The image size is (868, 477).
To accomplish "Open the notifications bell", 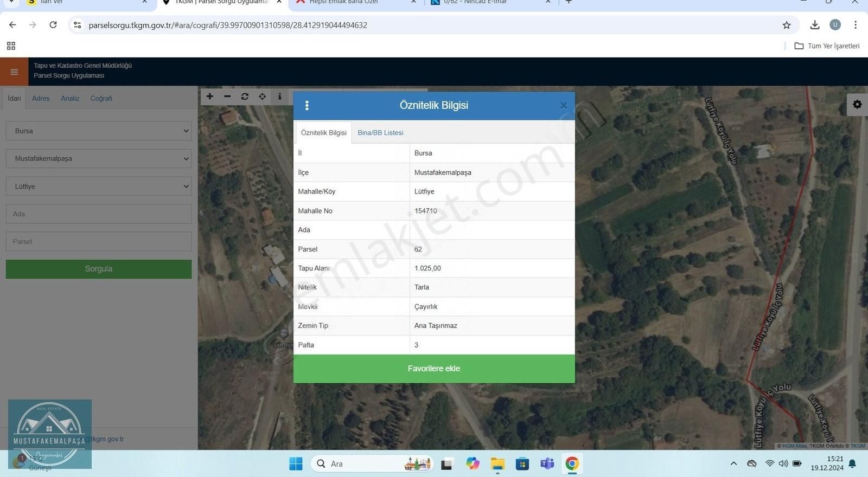I will pyautogui.click(x=852, y=464).
